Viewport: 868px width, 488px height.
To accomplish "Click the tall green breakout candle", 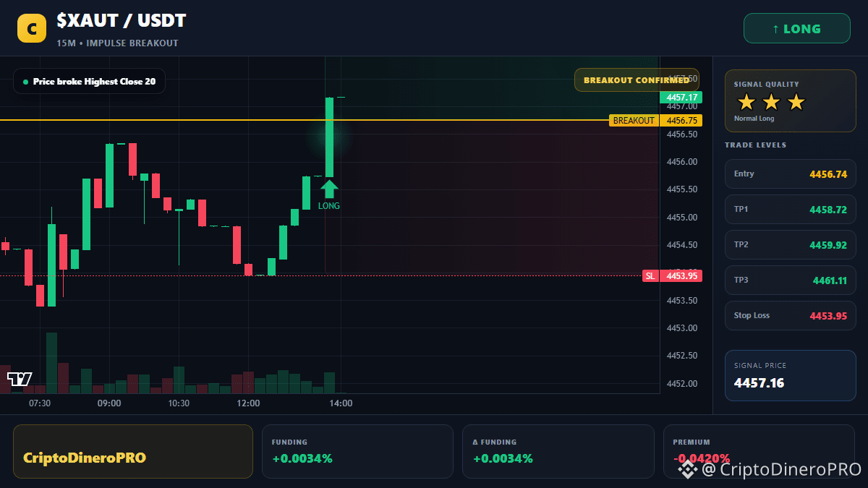I will point(329,137).
